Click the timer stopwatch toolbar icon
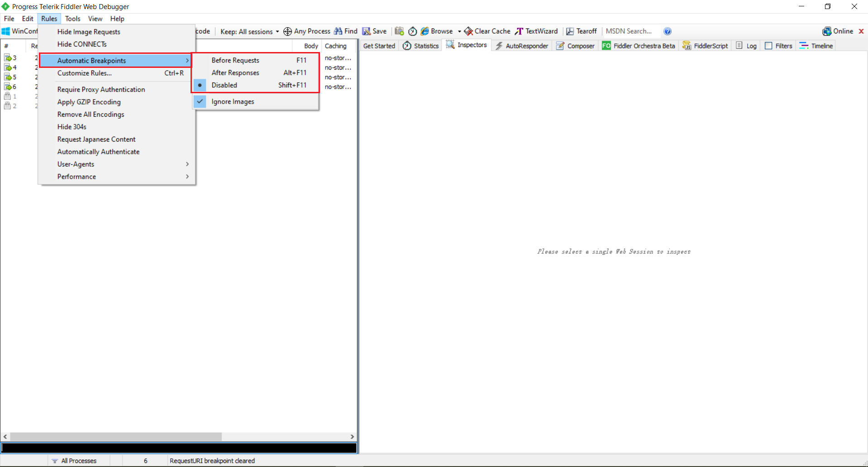This screenshot has width=868, height=467. click(412, 31)
